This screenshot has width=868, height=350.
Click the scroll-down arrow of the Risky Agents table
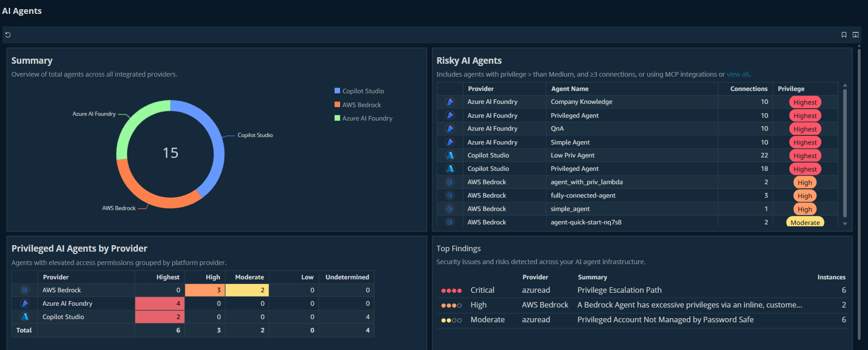(845, 224)
